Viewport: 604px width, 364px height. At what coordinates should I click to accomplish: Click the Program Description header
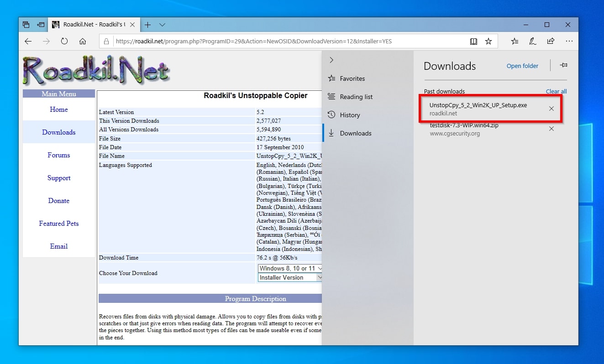(x=256, y=299)
